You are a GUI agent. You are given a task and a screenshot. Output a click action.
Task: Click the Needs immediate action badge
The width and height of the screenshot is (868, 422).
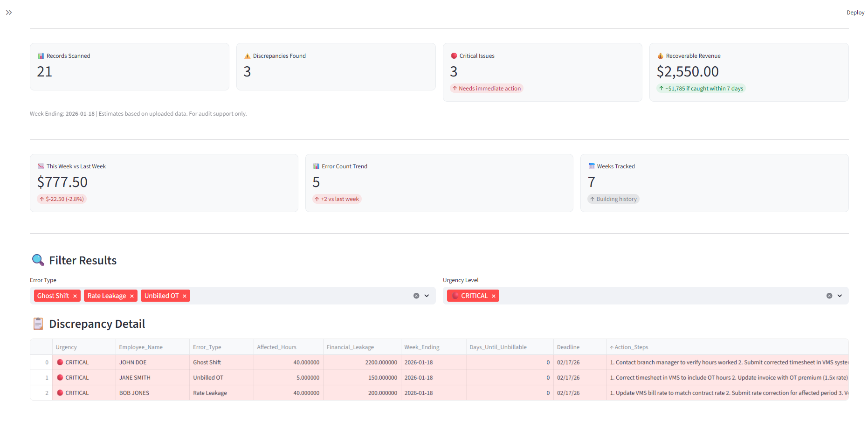pos(487,89)
